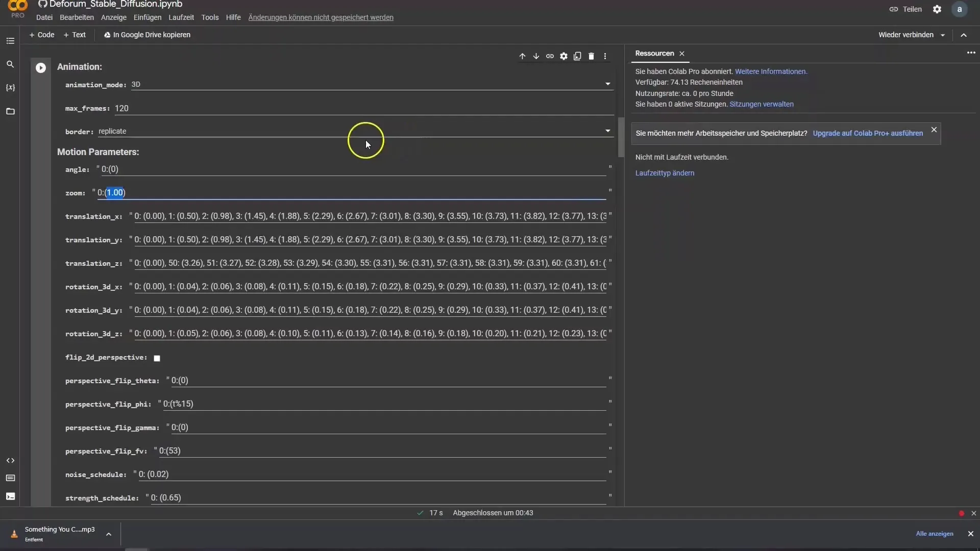Click Alle anzeigen downloads link
Viewport: 980px width, 551px height.
(x=935, y=534)
